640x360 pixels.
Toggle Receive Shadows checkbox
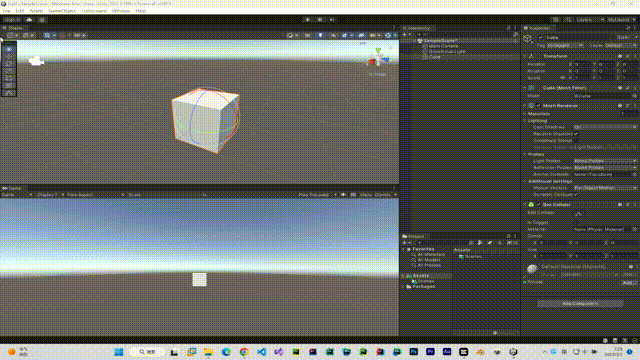(x=576, y=134)
